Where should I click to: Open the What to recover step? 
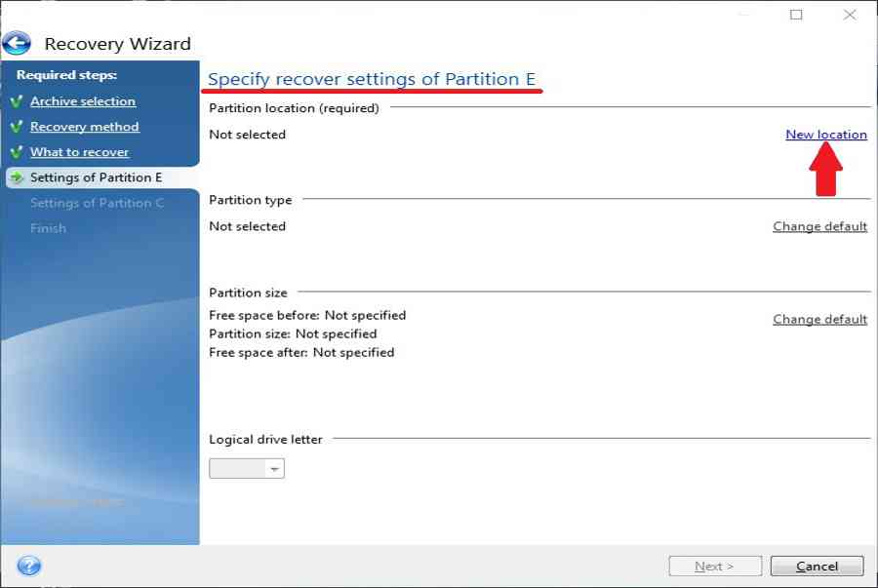80,152
